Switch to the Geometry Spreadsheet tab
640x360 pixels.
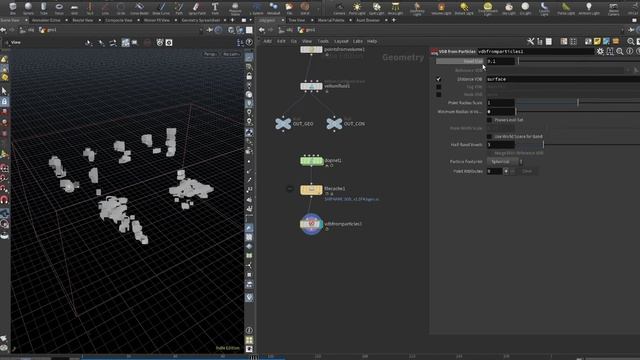[x=200, y=20]
